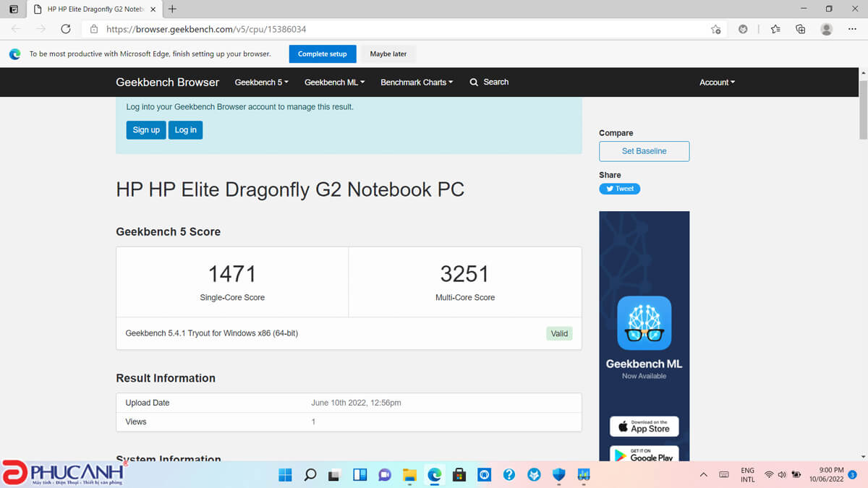Image resolution: width=868 pixels, height=488 pixels.
Task: Open the HP support question-mark app
Action: click(x=509, y=475)
